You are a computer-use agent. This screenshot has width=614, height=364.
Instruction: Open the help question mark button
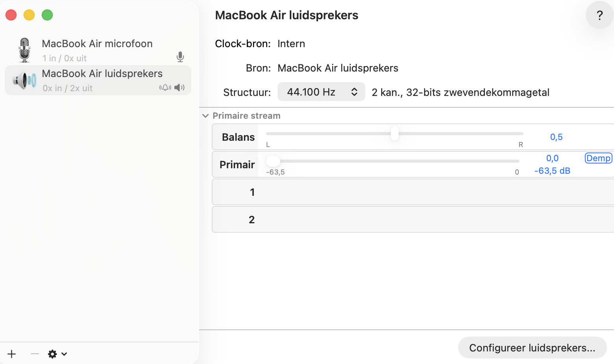click(599, 15)
